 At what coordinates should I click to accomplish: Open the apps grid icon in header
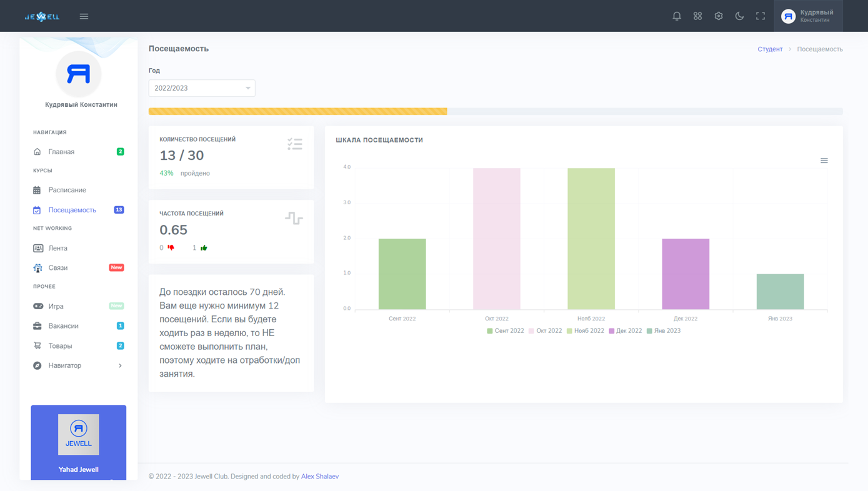click(697, 16)
